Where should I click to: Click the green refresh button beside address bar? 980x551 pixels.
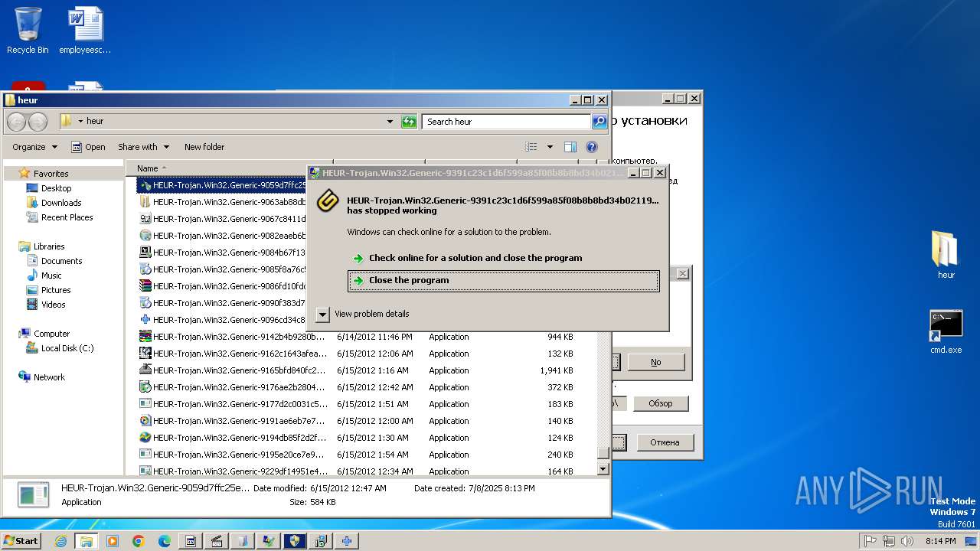pyautogui.click(x=410, y=122)
